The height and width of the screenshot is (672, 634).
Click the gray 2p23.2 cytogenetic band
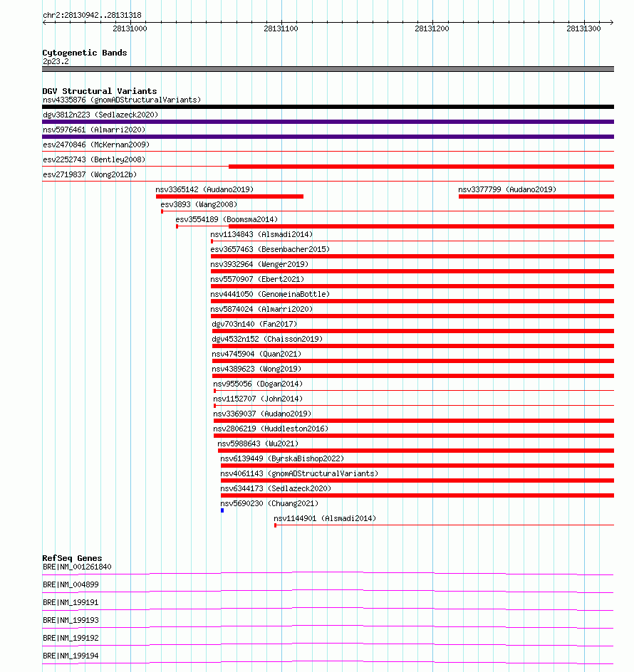point(328,69)
